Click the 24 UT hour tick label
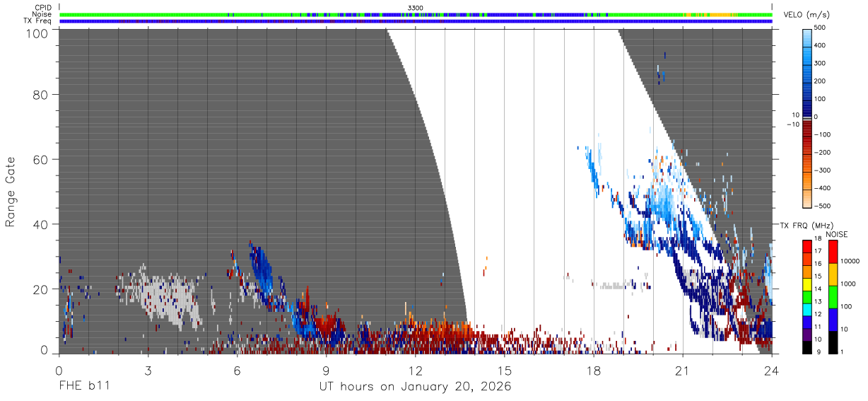 771,371
